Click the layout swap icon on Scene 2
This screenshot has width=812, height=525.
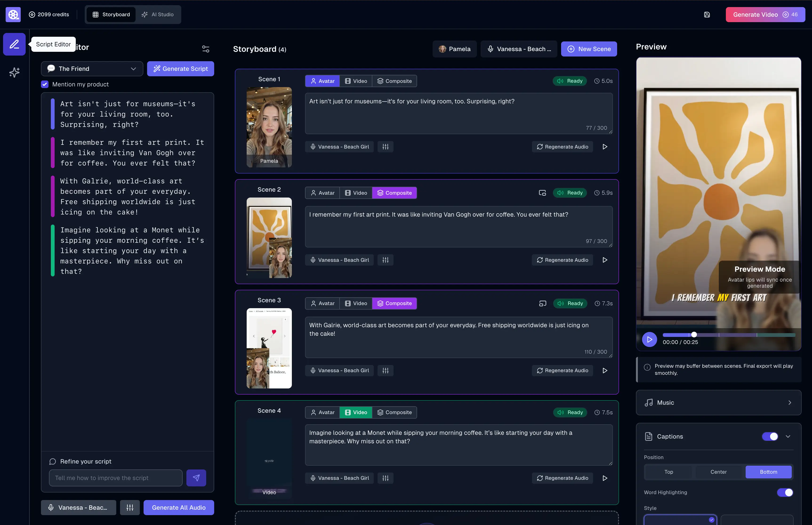click(542, 193)
